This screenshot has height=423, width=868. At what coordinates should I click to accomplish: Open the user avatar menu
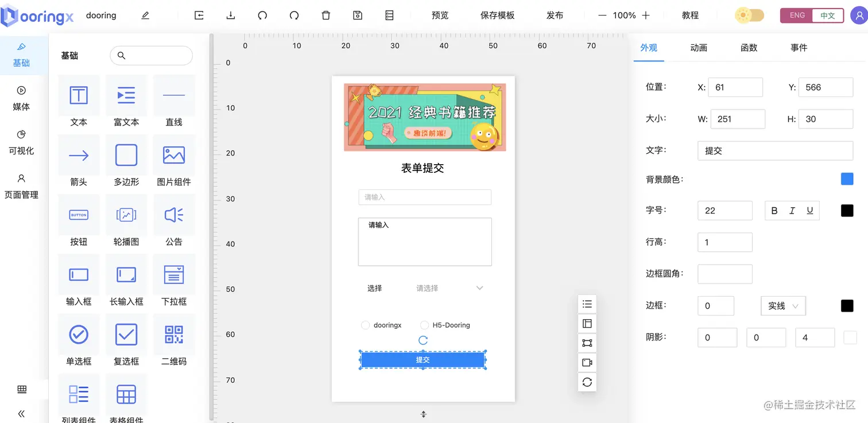859,15
